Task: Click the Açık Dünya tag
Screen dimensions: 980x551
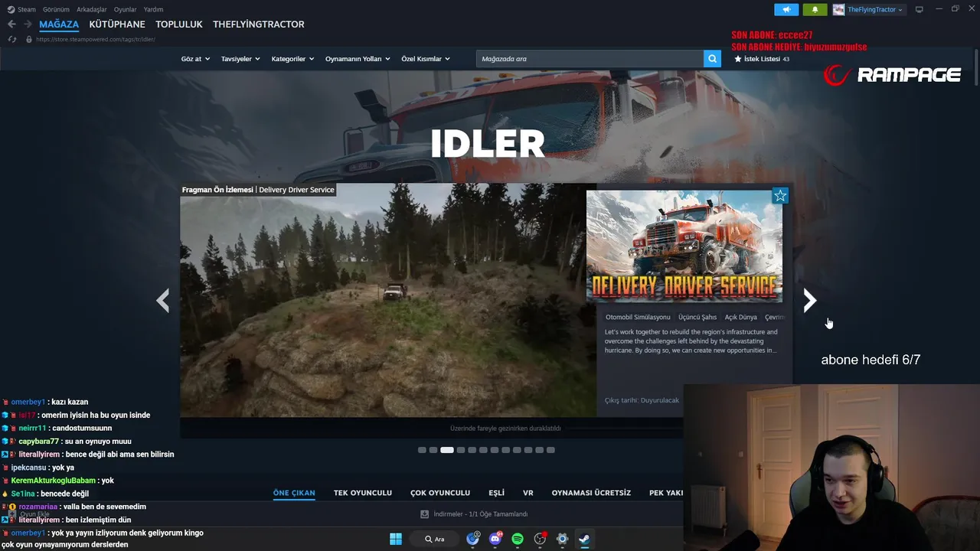Action: (741, 317)
